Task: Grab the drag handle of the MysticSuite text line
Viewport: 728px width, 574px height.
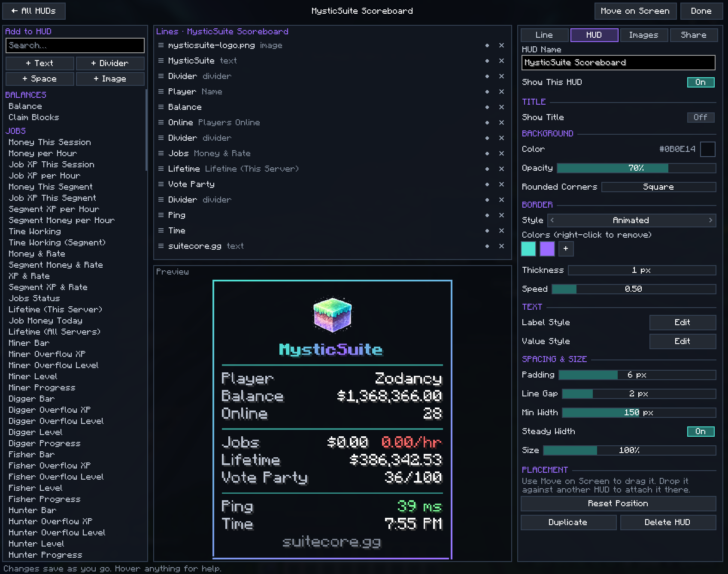Action: pyautogui.click(x=161, y=61)
